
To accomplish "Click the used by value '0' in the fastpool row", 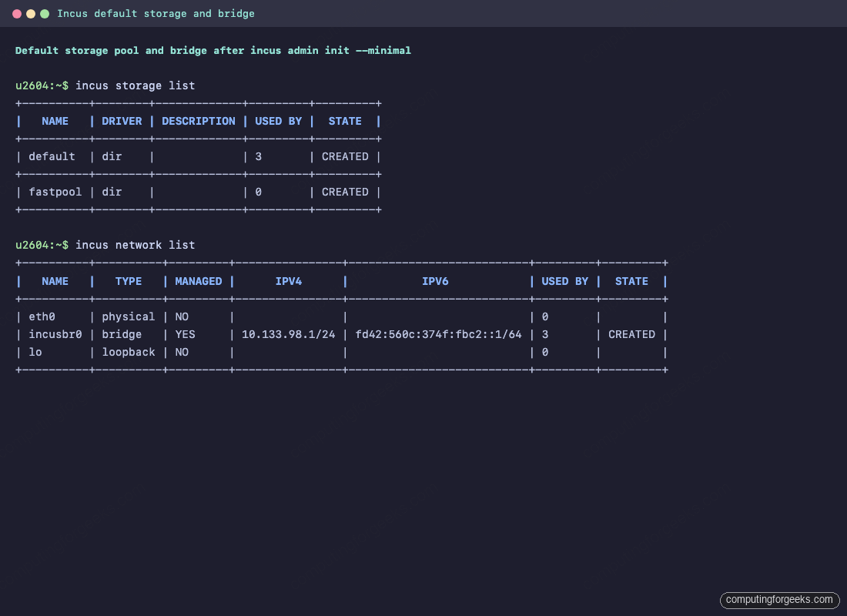I will tap(258, 192).
